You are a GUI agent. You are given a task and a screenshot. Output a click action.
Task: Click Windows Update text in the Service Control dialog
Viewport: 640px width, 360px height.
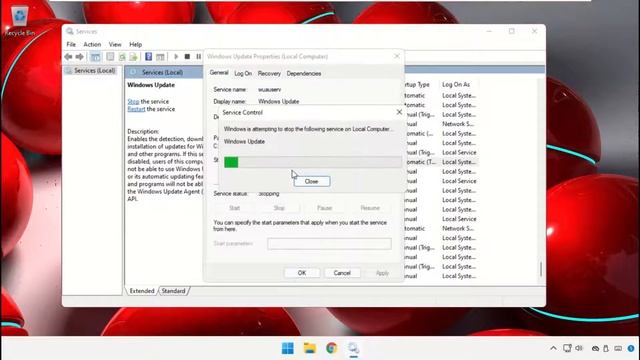point(244,141)
